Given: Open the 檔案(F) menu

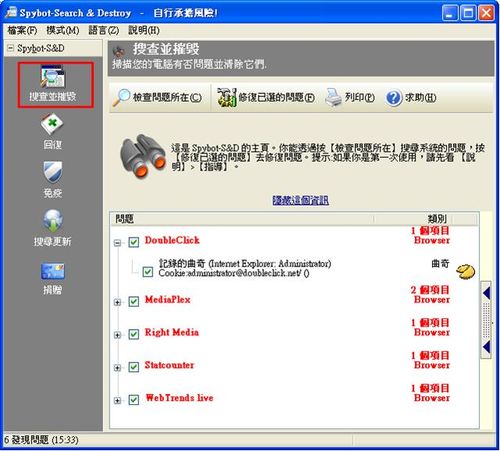Looking at the screenshot, I should (x=22, y=31).
